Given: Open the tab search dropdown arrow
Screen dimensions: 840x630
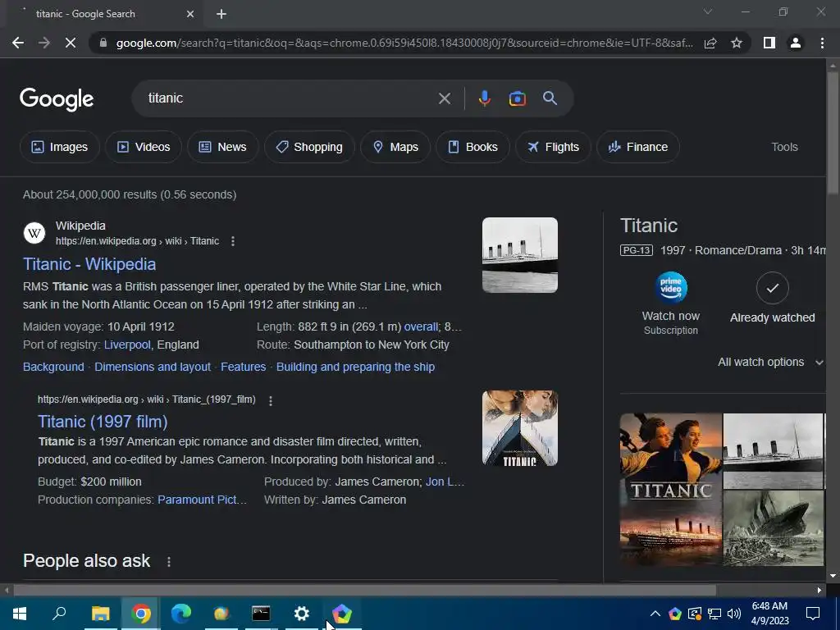Looking at the screenshot, I should pos(708,11).
